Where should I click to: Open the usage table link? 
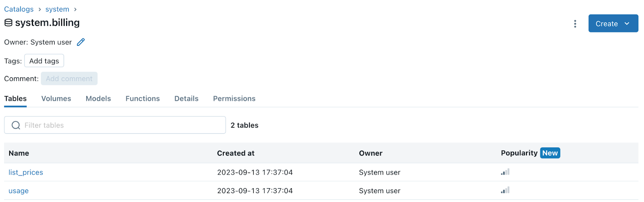19,191
